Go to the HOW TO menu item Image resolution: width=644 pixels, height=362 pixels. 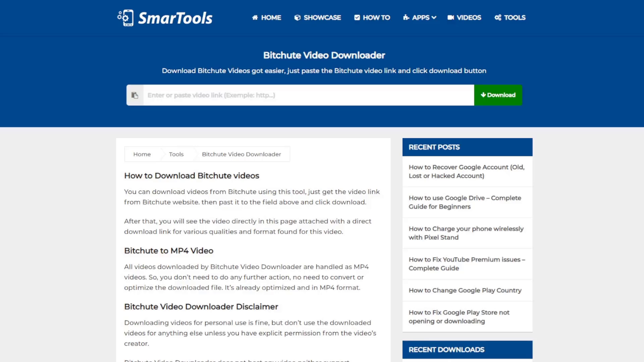pyautogui.click(x=372, y=17)
